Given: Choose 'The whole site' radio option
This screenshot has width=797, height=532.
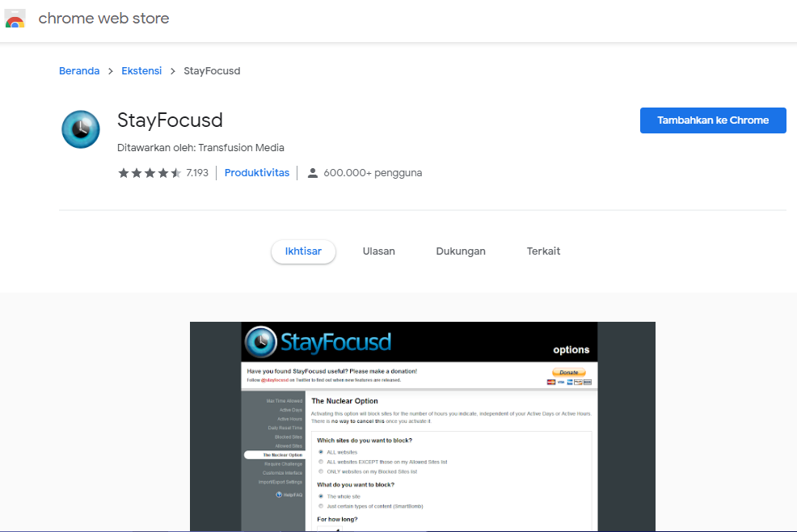Looking at the screenshot, I should [x=321, y=496].
